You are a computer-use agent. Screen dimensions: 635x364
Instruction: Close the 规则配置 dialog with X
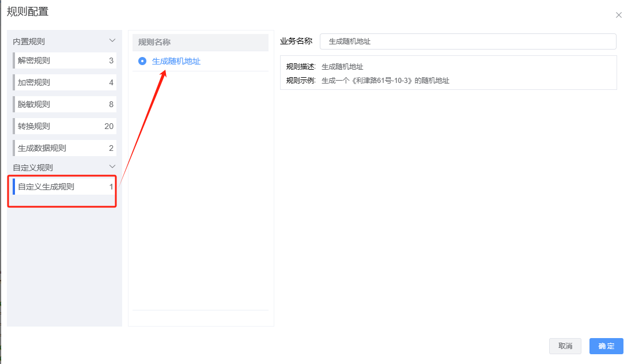coord(618,16)
